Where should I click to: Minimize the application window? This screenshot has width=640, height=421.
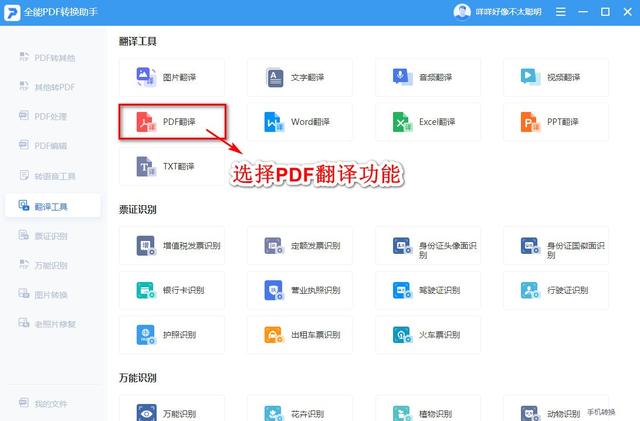583,12
